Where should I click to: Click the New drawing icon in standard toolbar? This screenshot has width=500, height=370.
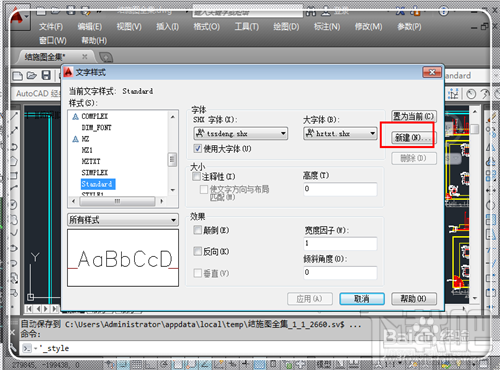point(17,76)
